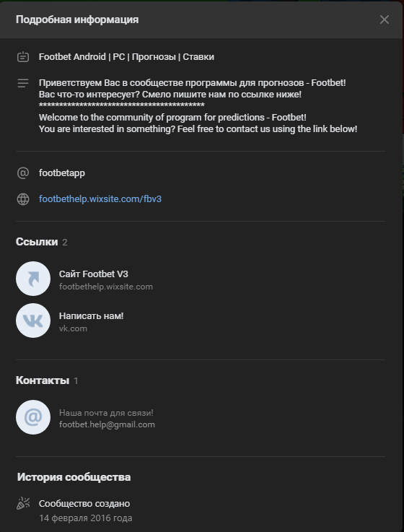Click the footbet.help@gmail.com email address

click(107, 424)
